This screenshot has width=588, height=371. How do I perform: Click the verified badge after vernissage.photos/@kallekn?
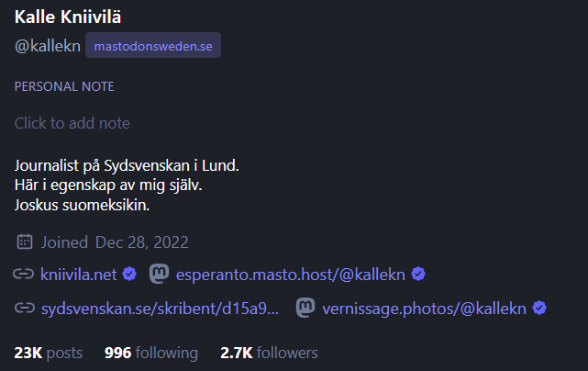coord(540,309)
